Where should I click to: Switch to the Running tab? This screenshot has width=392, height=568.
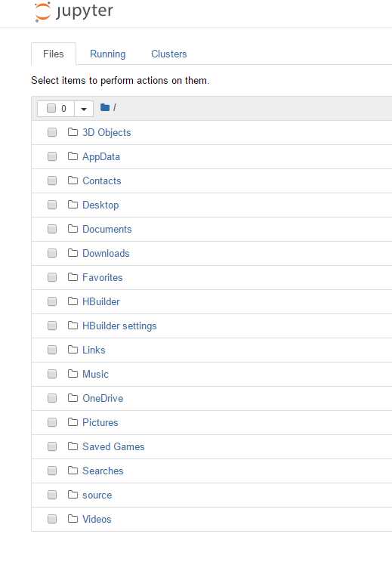[x=107, y=54]
